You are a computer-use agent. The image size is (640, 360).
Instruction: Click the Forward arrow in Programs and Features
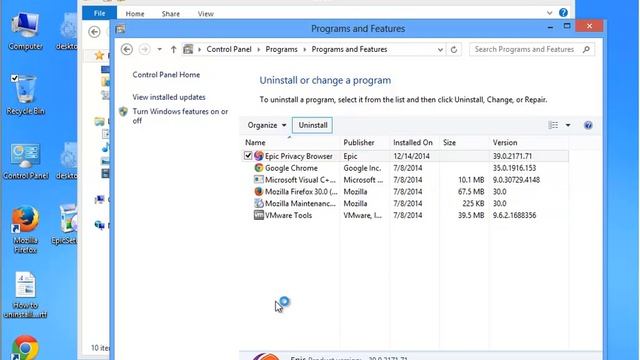click(144, 49)
